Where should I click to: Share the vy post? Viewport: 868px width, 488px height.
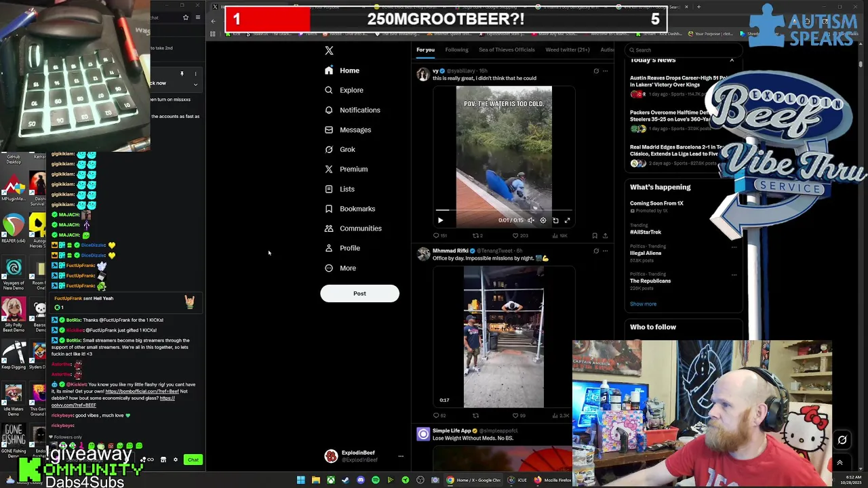tap(605, 236)
